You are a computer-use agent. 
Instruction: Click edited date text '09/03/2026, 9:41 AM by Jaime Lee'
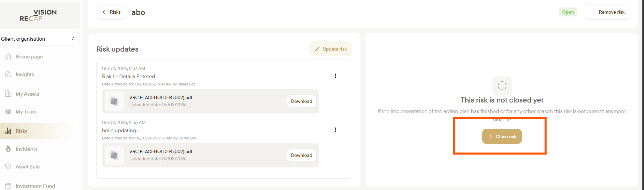(x=166, y=84)
